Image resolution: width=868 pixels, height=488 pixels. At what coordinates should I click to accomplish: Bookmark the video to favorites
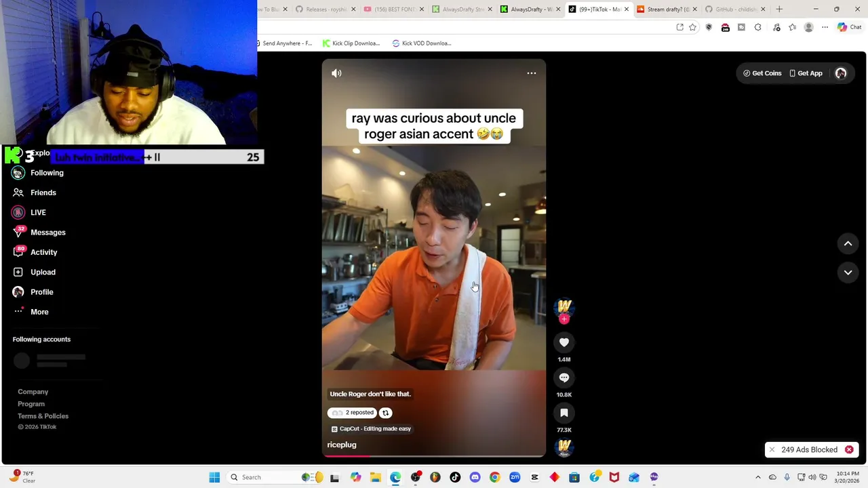564,413
